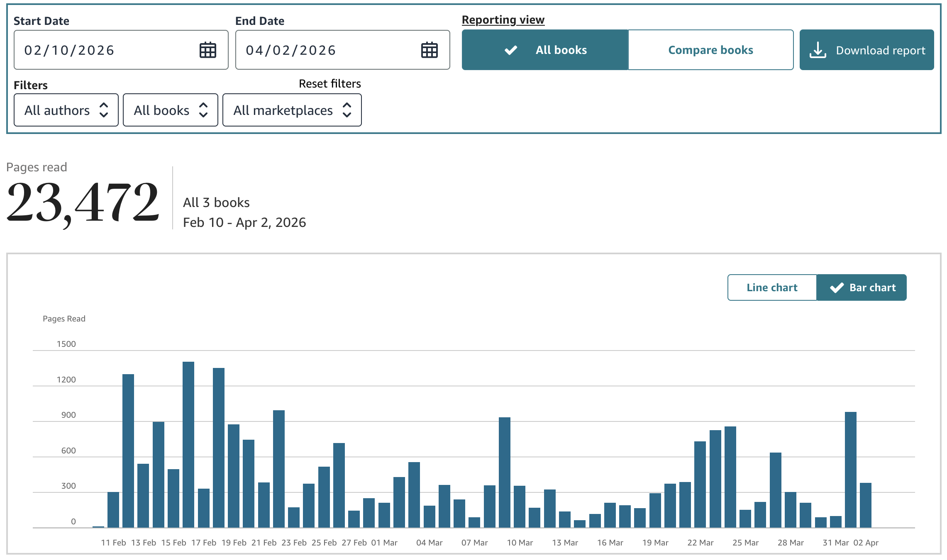Click the Reporting view heading link

pos(503,20)
